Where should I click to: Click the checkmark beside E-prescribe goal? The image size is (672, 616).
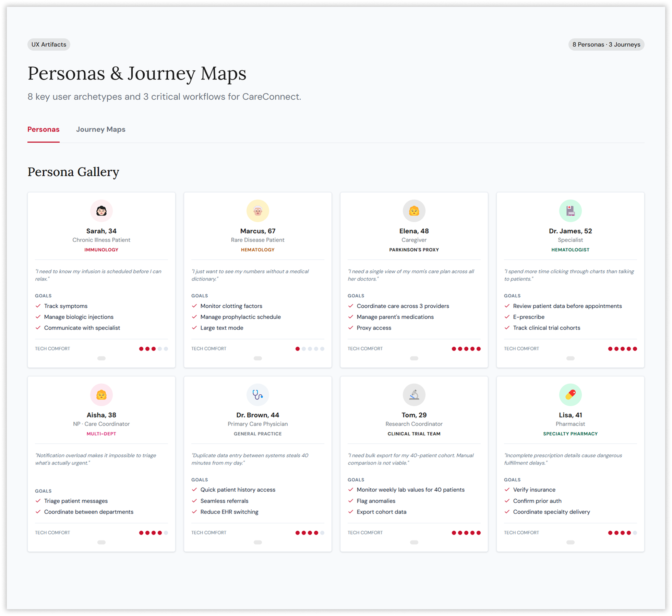pyautogui.click(x=507, y=317)
